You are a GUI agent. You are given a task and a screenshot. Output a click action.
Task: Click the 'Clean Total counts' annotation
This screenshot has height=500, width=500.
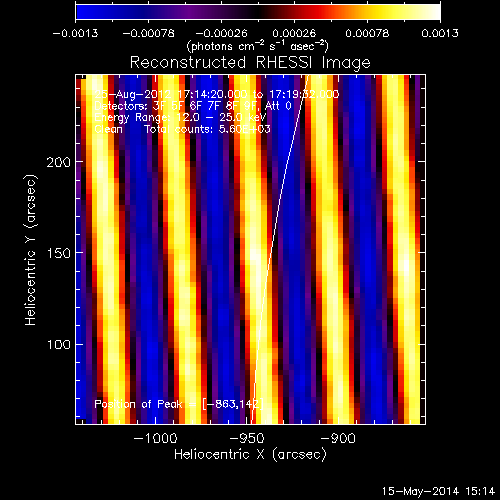click(182, 129)
